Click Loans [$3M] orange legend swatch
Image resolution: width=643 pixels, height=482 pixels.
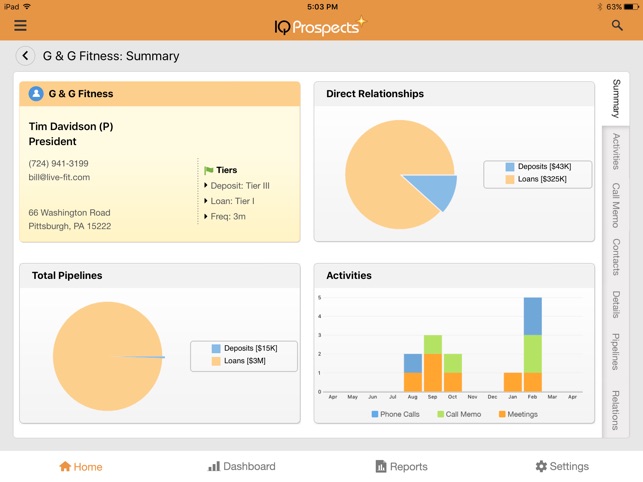pos(216,361)
